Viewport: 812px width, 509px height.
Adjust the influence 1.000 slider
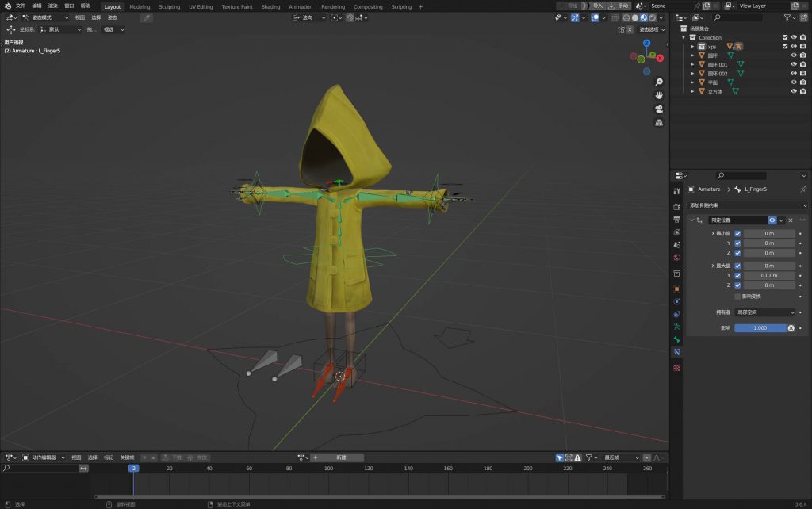(760, 328)
